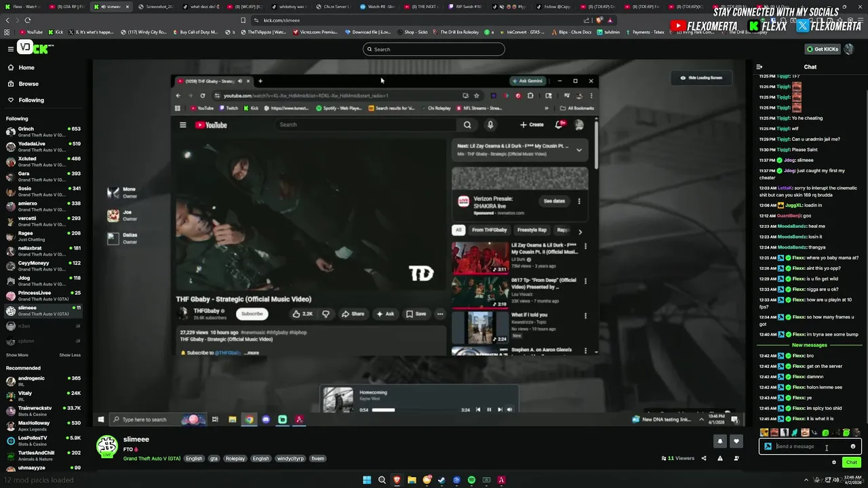Open Xcluted's channel in the following list
This screenshot has width=868, height=488.
point(43,161)
